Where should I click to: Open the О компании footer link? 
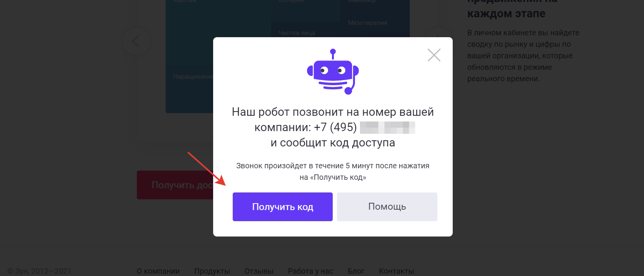[158, 271]
